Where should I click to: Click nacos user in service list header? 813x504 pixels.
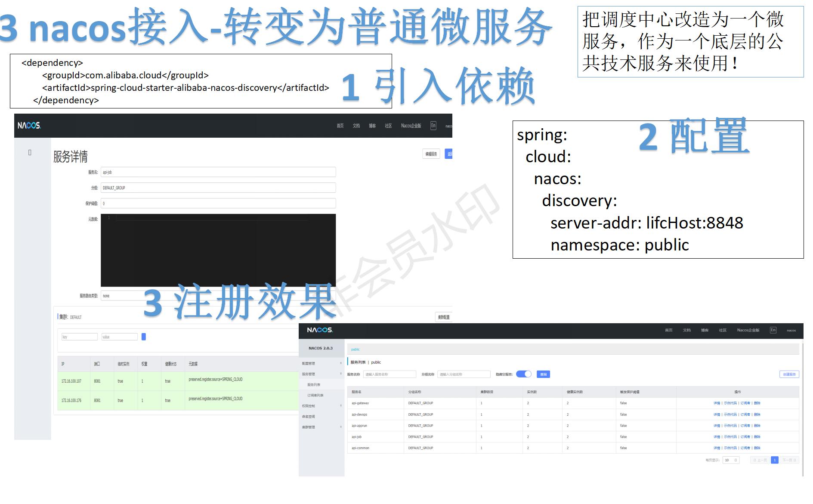tap(791, 331)
